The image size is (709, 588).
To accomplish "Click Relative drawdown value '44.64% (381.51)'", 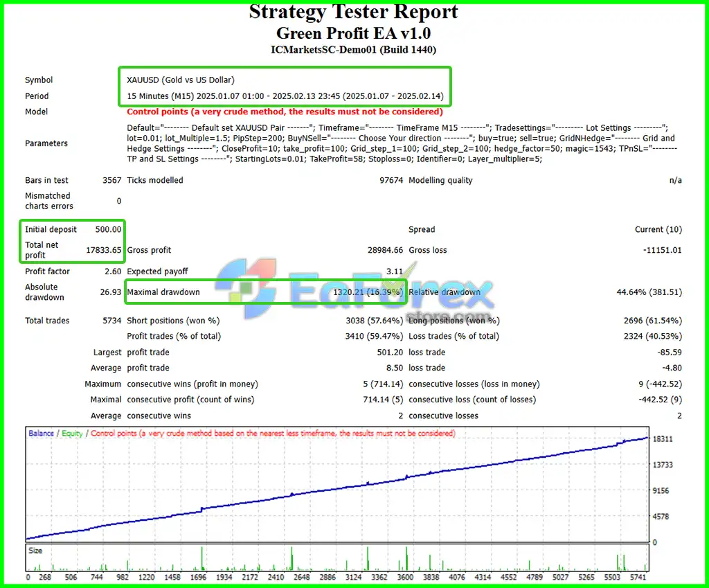I will click(649, 292).
